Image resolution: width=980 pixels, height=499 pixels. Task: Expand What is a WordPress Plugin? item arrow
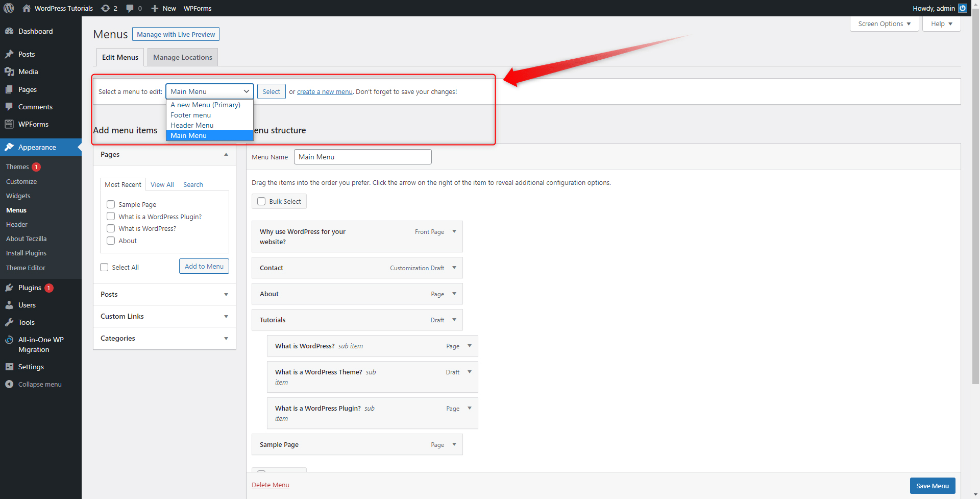(470, 408)
